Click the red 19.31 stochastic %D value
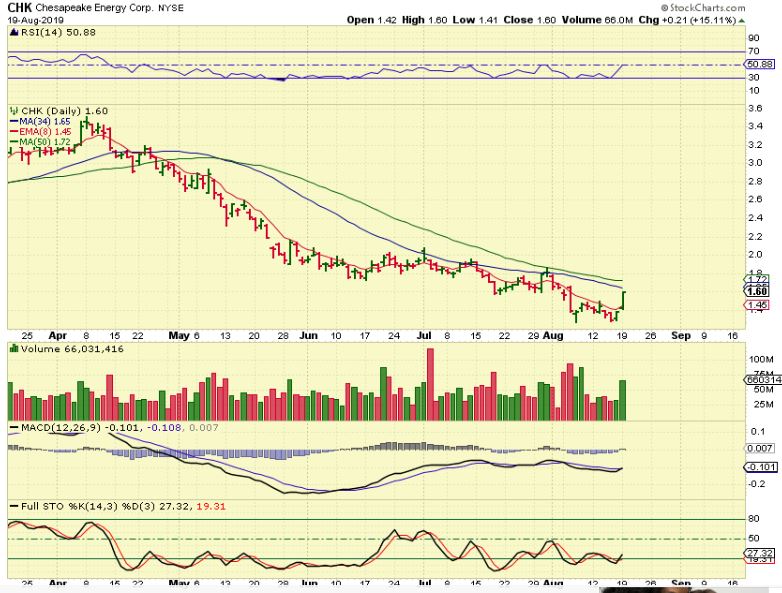This screenshot has width=782, height=593. pyautogui.click(x=211, y=507)
